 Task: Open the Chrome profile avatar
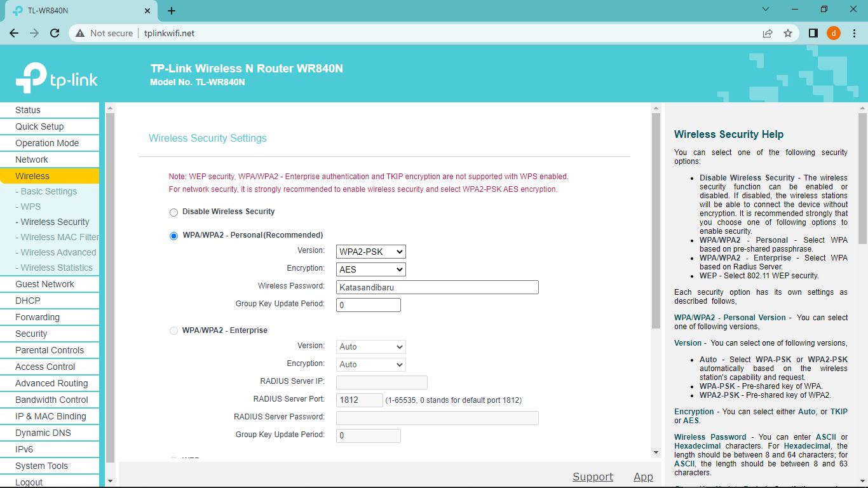coord(834,33)
